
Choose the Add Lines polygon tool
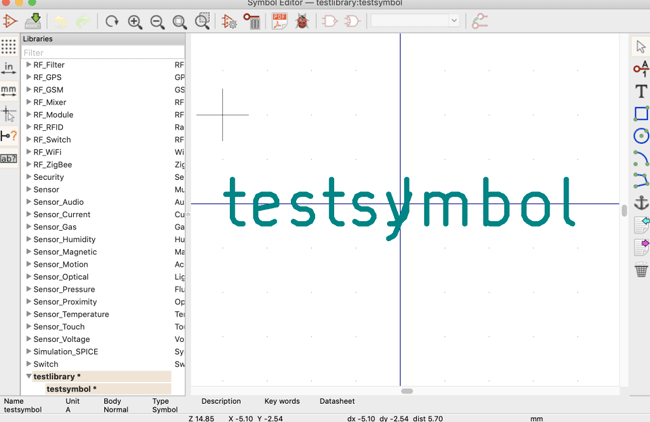click(x=641, y=180)
